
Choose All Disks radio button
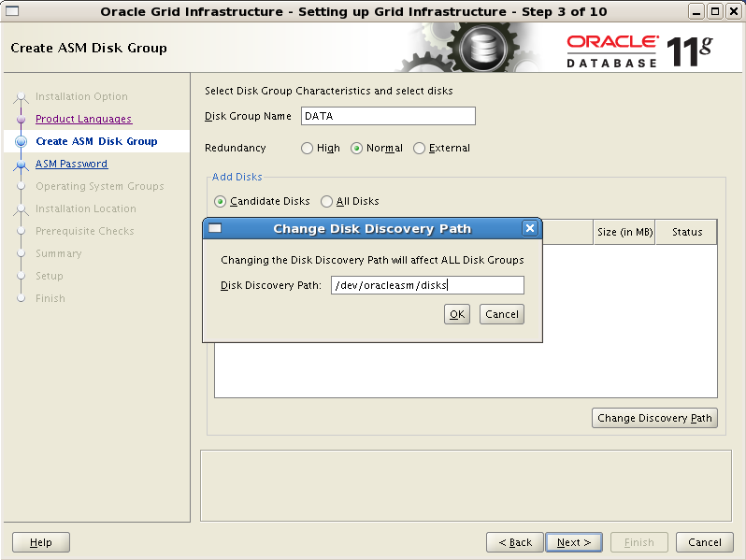(x=350, y=201)
